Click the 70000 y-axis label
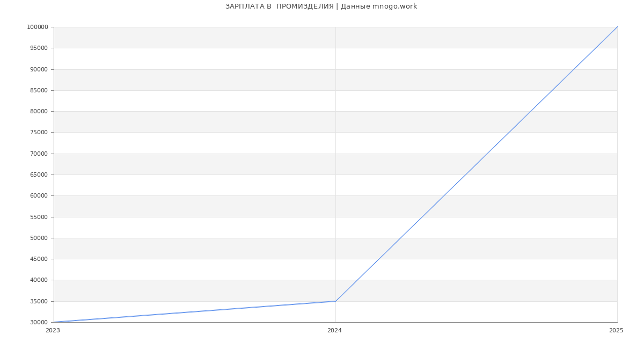The height and width of the screenshot is (349, 644). tap(39, 154)
